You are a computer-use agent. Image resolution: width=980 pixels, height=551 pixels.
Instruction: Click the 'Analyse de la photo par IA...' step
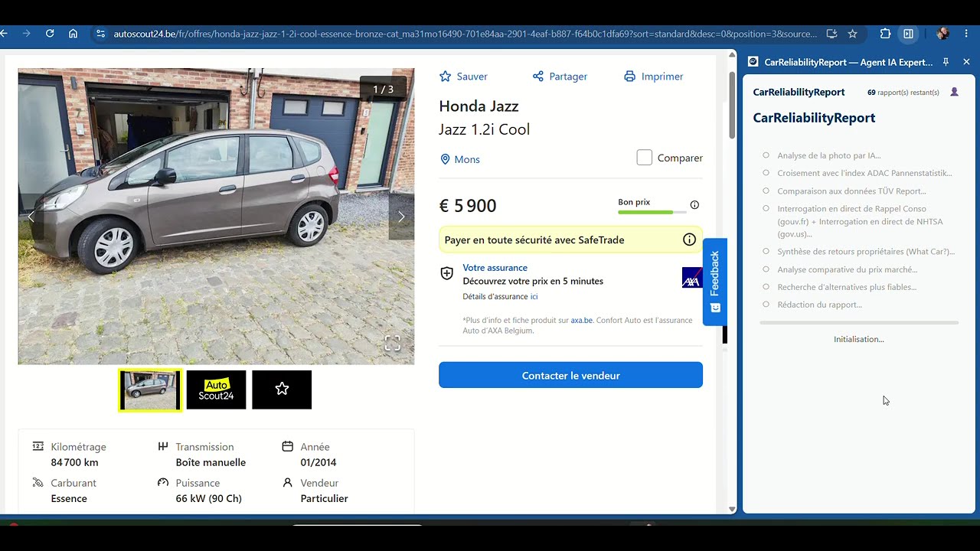pos(829,155)
